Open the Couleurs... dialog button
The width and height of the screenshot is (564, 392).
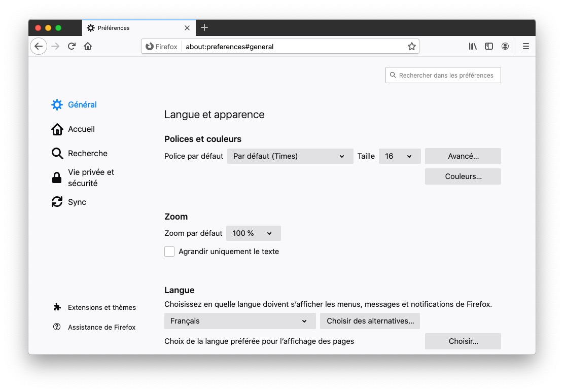pyautogui.click(x=463, y=176)
